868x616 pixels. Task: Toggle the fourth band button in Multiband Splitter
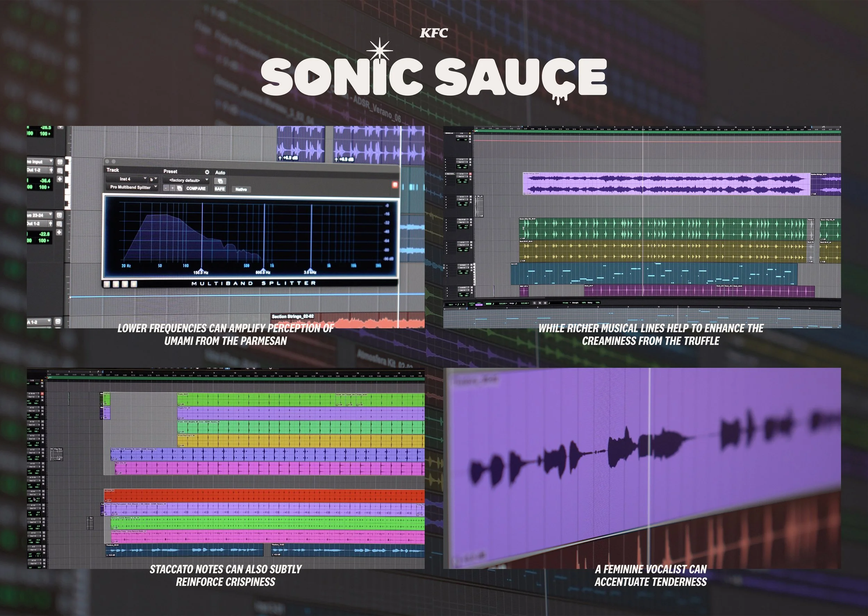pyautogui.click(x=133, y=284)
